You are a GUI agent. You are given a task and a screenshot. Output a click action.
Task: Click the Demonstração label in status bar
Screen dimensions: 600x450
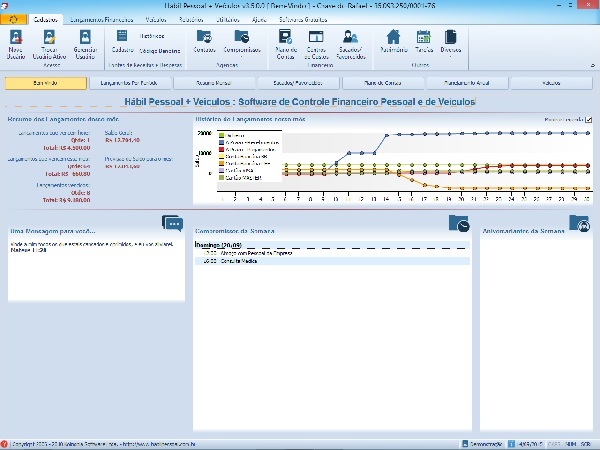point(486,444)
